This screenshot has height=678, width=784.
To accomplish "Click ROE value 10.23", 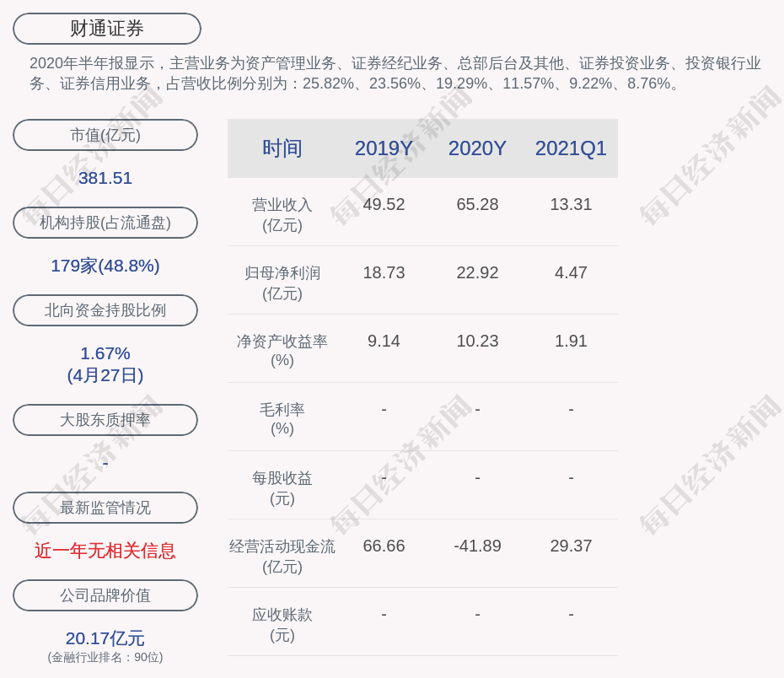I will [x=477, y=341].
